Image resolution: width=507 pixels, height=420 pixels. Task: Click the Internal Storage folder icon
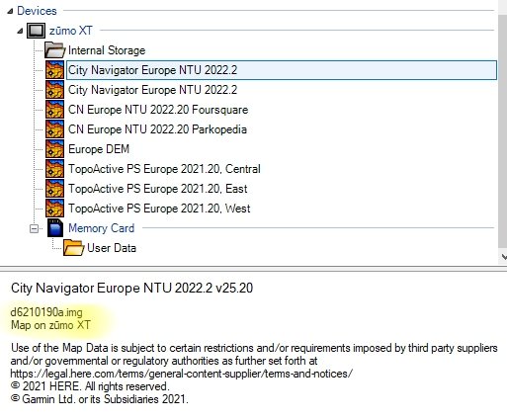click(x=54, y=50)
